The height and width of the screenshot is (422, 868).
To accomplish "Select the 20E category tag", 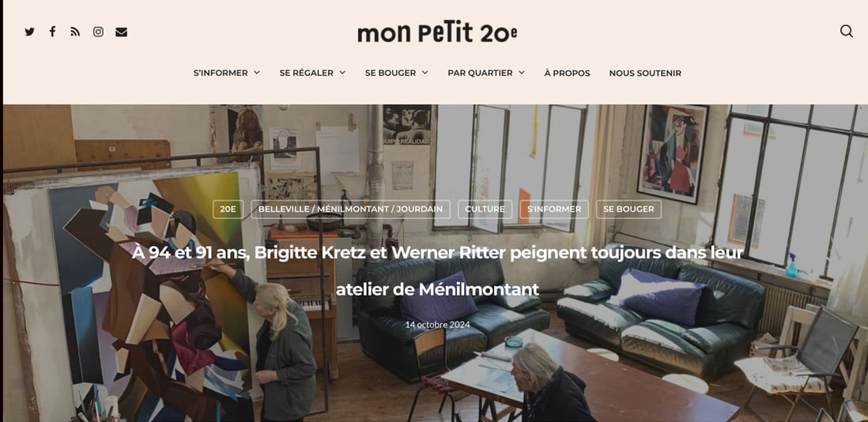I will tap(228, 209).
